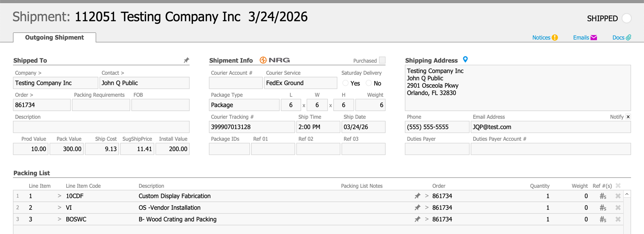Click the map pin beside Shipping Address
This screenshot has width=644, height=234.
pos(465,59)
